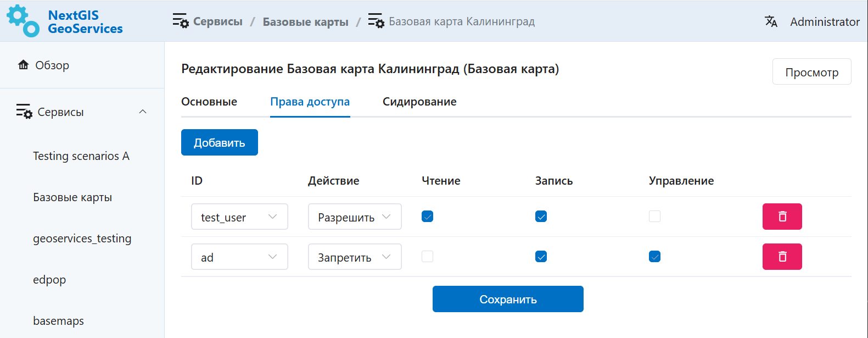This screenshot has width=868, height=338.
Task: Open the Сидирование tab
Action: click(x=419, y=102)
